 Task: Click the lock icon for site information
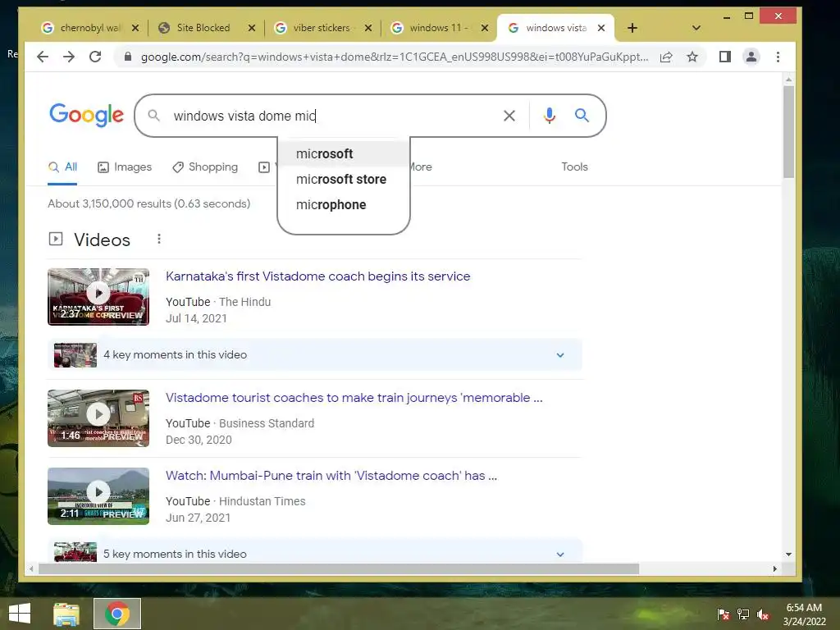(x=127, y=57)
